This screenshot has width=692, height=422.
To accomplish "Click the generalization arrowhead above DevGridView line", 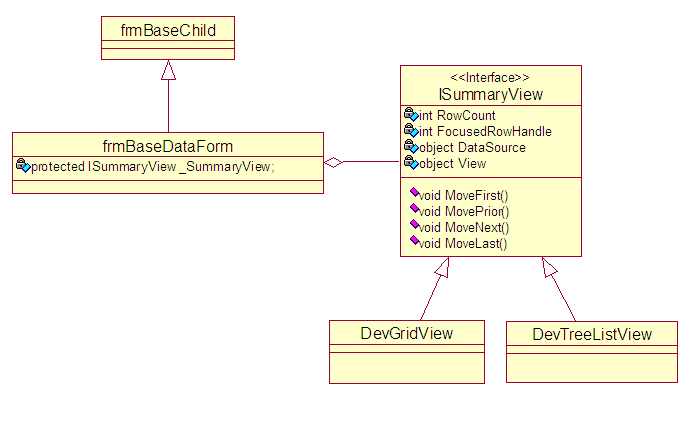I will 440,267.
